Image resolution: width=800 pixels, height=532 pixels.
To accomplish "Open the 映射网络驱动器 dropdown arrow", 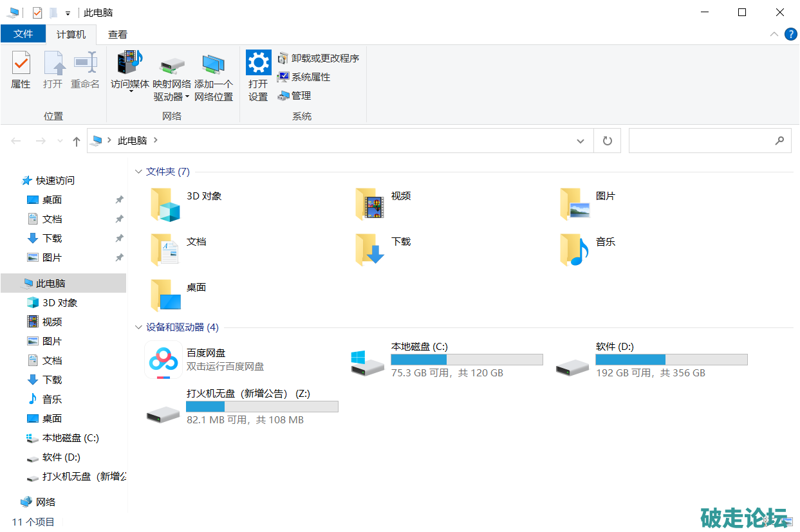I will pyautogui.click(x=187, y=97).
